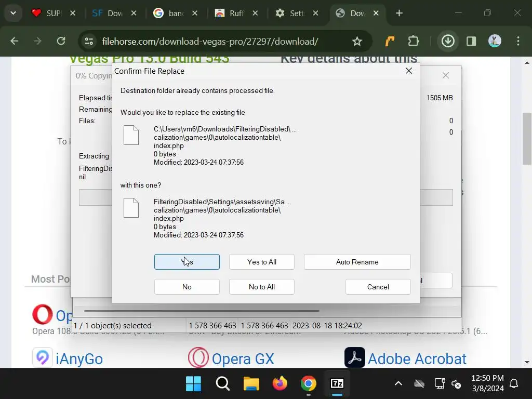The height and width of the screenshot is (399, 532).
Task: Click the filehorse.com address bar URL
Action: point(210,41)
